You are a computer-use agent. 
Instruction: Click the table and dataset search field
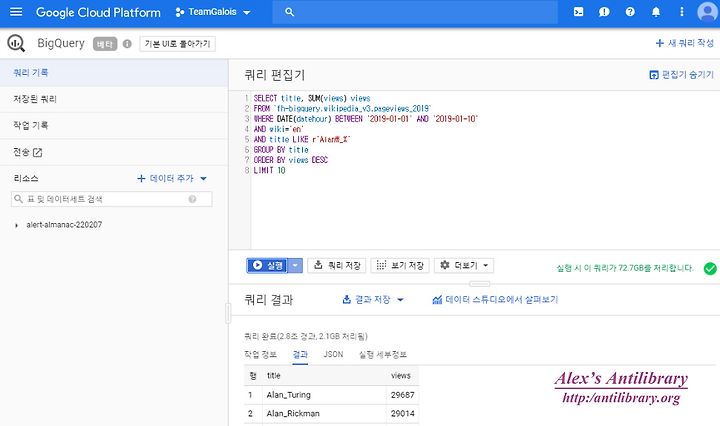tap(112, 199)
